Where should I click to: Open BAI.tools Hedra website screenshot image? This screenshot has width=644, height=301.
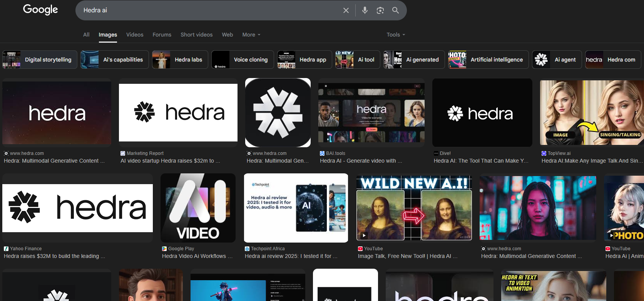(371, 113)
